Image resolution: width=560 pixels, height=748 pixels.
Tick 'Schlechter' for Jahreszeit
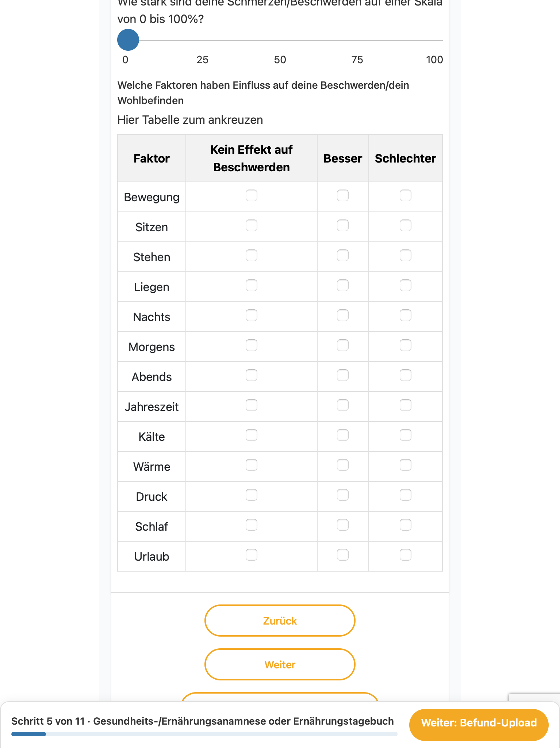click(x=405, y=405)
